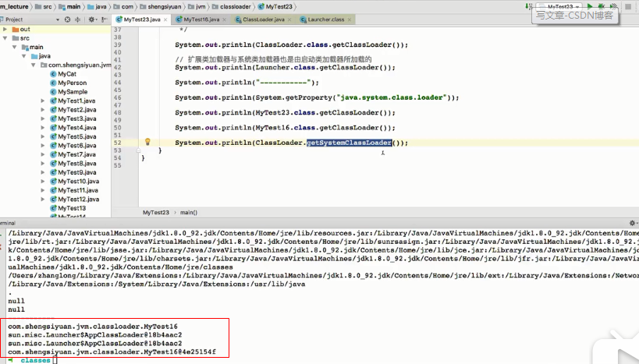Open the MyTest23 run configuration dropdown

[561, 6]
